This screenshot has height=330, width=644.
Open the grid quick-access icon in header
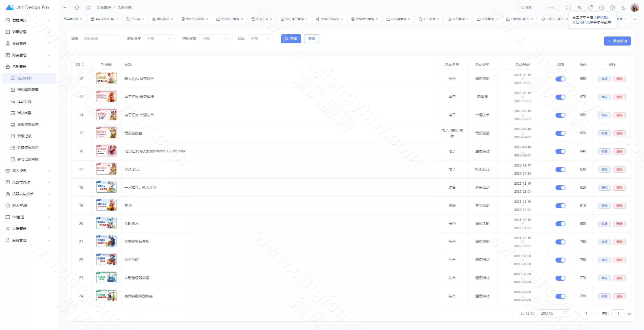pyautogui.click(x=89, y=8)
